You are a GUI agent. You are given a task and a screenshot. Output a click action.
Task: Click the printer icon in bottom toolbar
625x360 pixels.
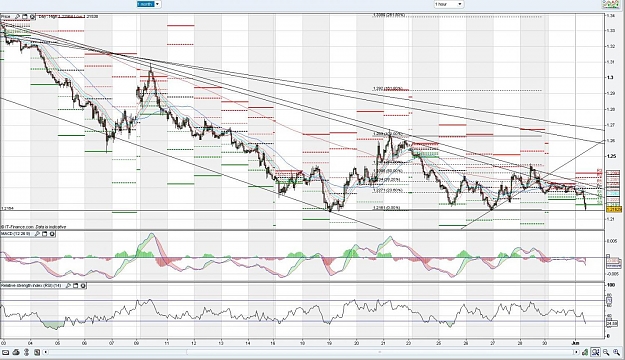pyautogui.click(x=16, y=352)
